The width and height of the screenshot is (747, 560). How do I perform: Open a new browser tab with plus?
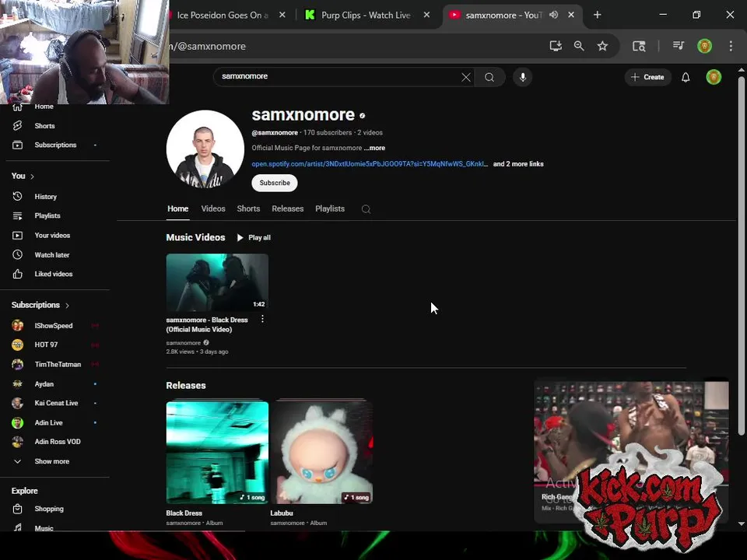point(597,15)
